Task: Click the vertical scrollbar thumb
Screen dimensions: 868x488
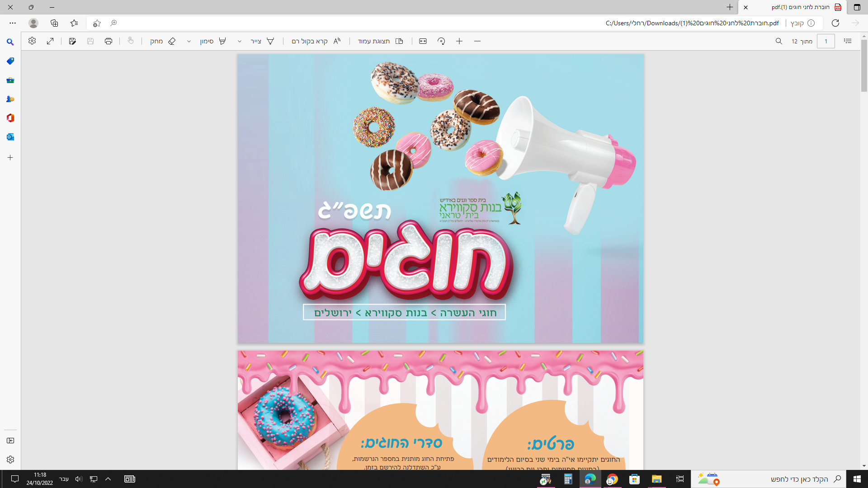Action: [864, 66]
